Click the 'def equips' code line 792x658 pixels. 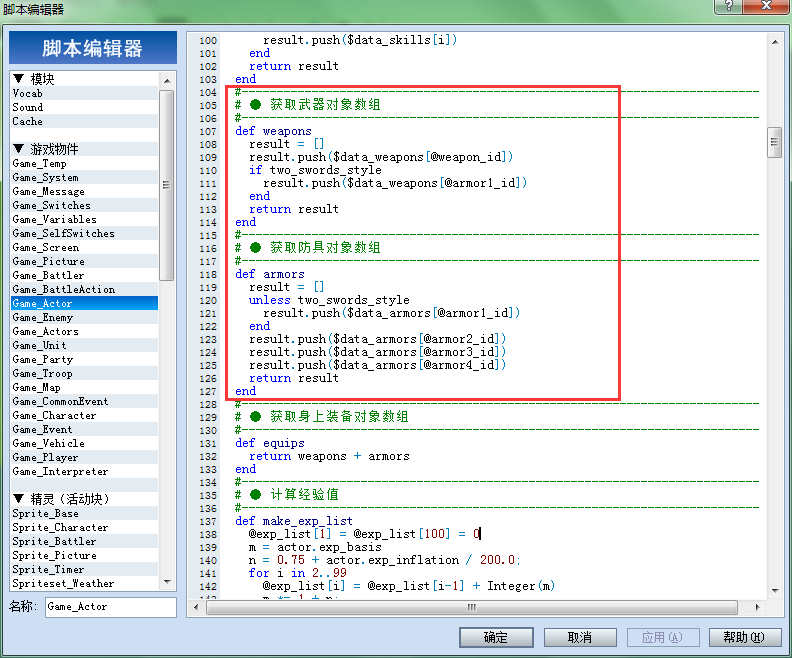(x=270, y=443)
